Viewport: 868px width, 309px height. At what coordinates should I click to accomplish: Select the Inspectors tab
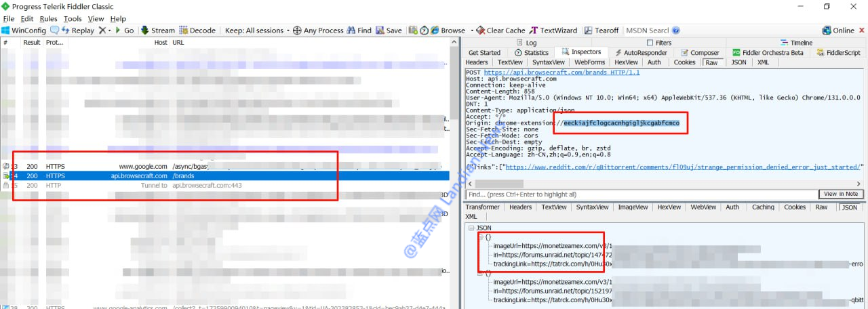[x=580, y=52]
